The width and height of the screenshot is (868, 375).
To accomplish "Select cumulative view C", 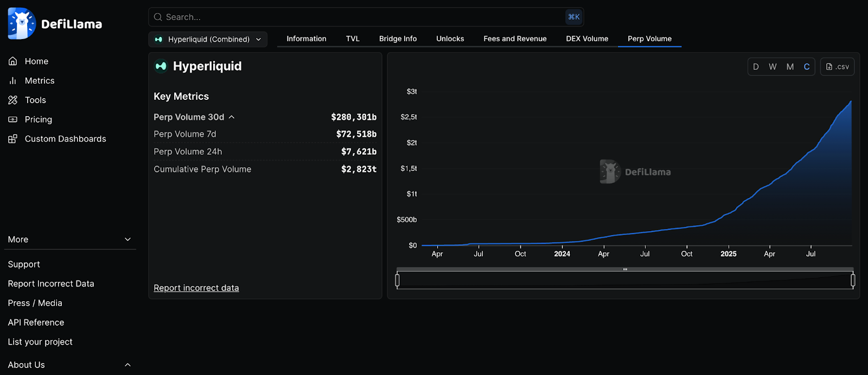I will coord(807,67).
